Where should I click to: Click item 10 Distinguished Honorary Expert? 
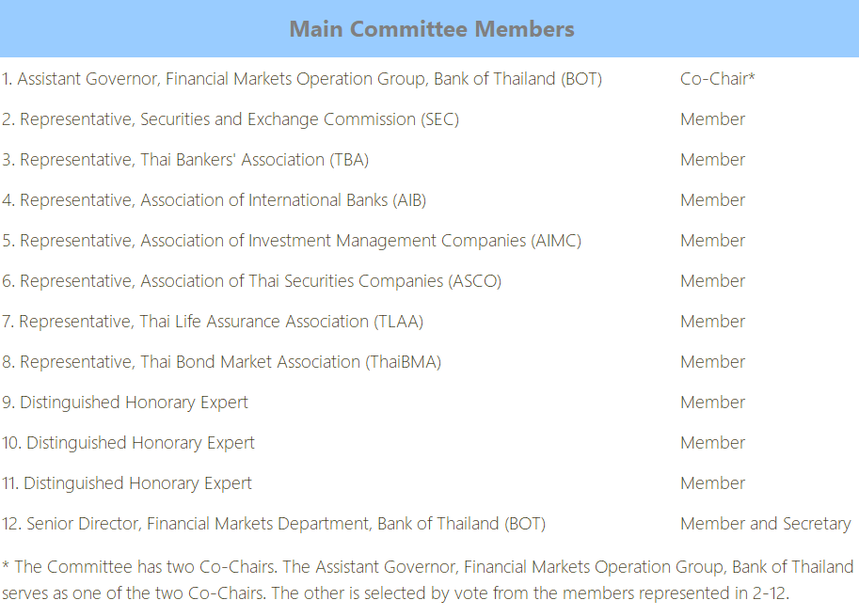point(128,443)
